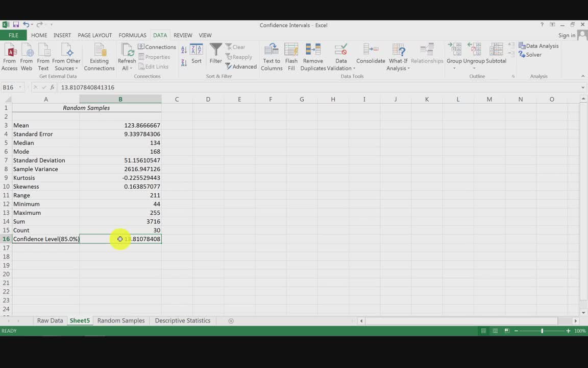Expand the What-If Analysis dropdown

point(398,68)
